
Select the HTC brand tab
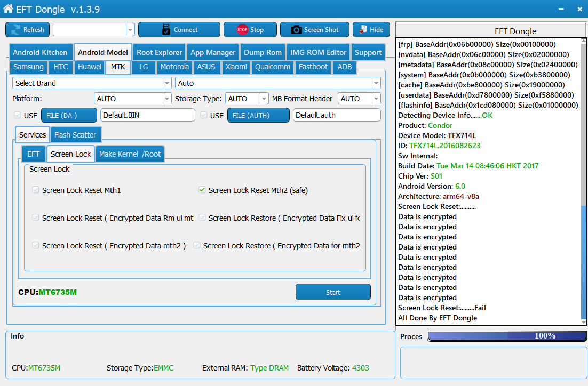coord(61,67)
